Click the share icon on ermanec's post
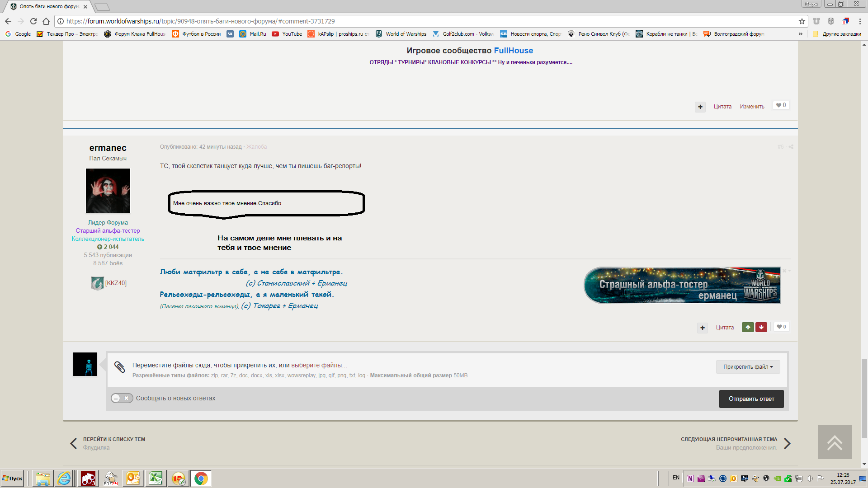 [x=791, y=147]
